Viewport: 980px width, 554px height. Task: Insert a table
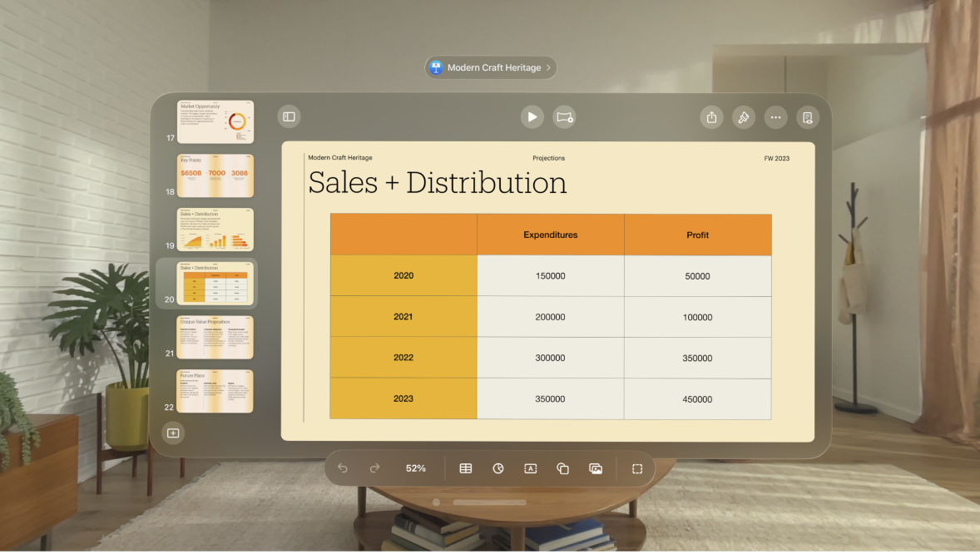pos(466,468)
